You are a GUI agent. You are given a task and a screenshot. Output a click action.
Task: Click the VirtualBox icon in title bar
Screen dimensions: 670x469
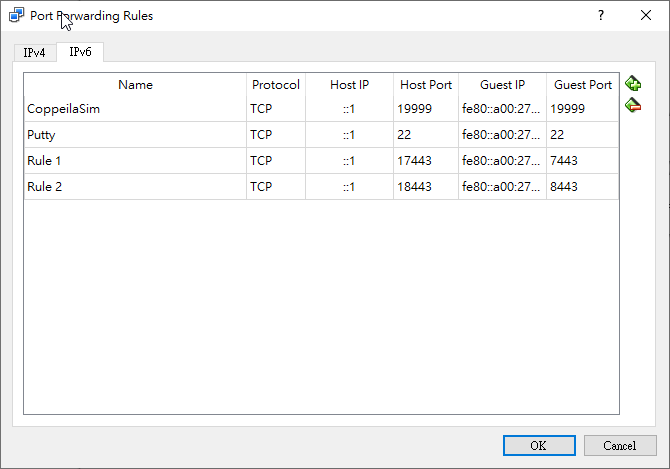coord(17,16)
